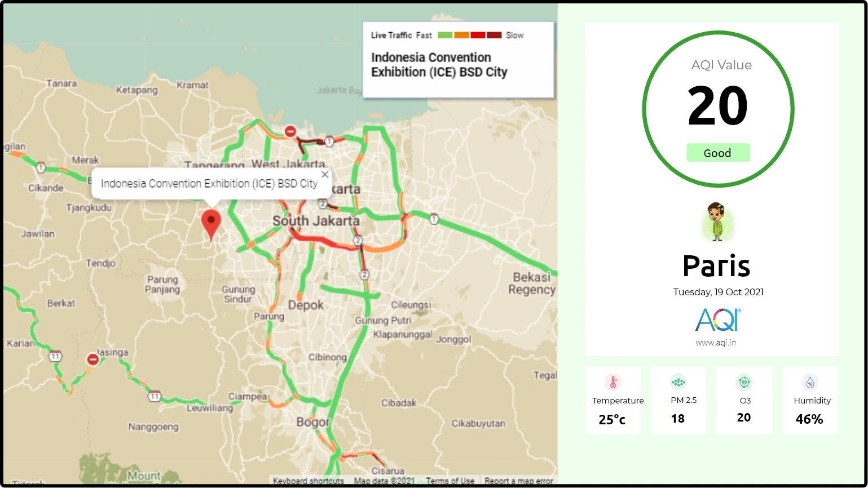
Task: Click the orange traffic legend swatch
Action: point(461,35)
